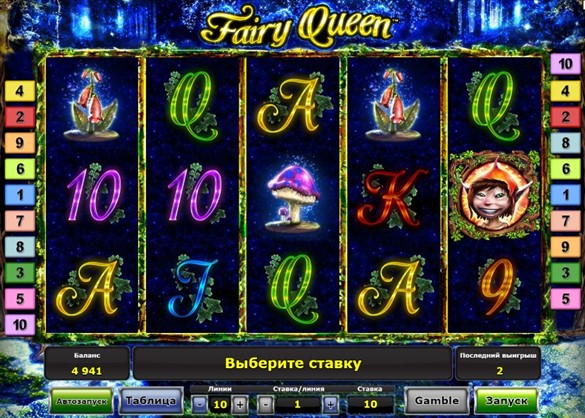585x418 pixels.
Task: Click the total Ставка value field
Action: click(x=370, y=404)
